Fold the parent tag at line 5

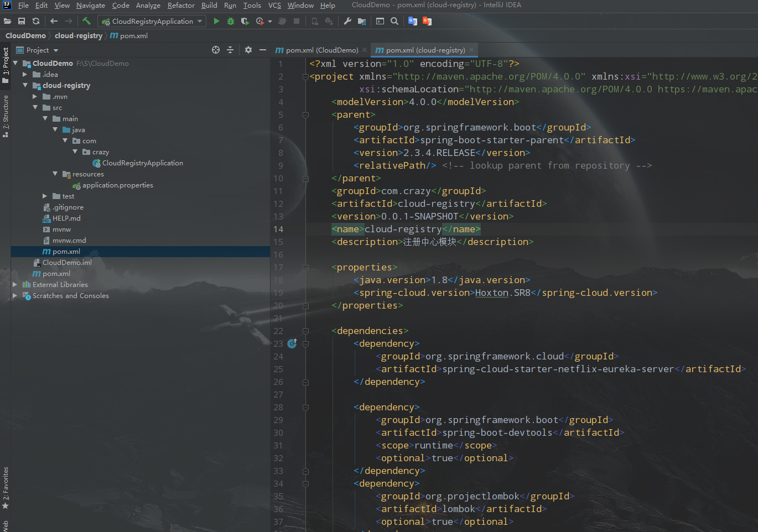pos(305,115)
